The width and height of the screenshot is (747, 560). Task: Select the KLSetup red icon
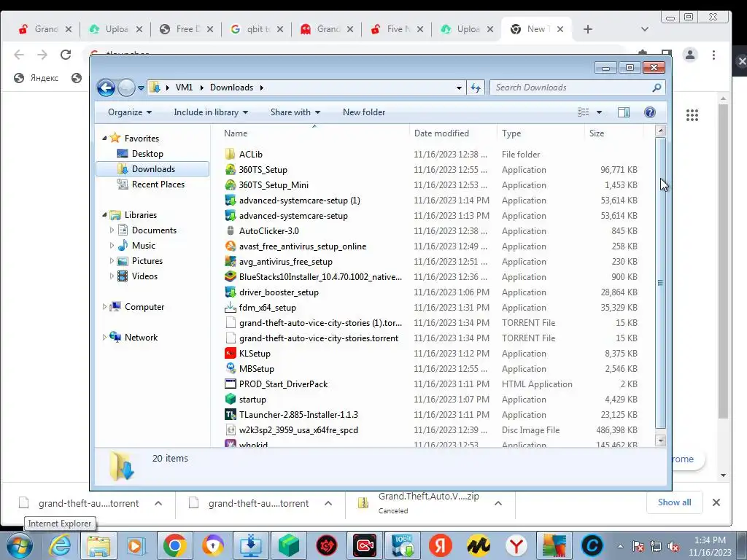click(230, 354)
